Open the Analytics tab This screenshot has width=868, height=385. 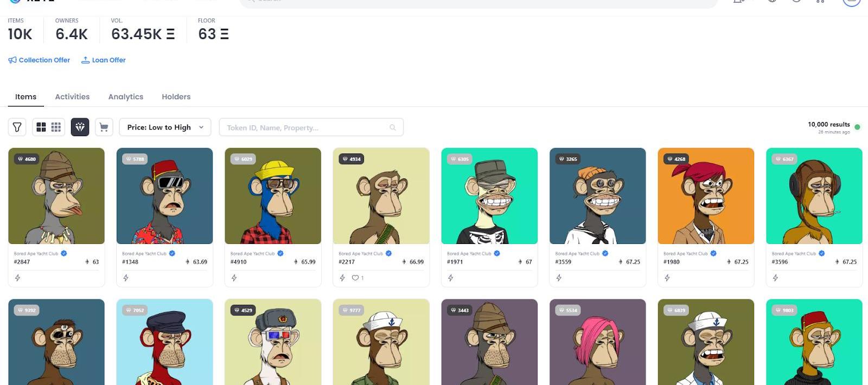[x=126, y=97]
